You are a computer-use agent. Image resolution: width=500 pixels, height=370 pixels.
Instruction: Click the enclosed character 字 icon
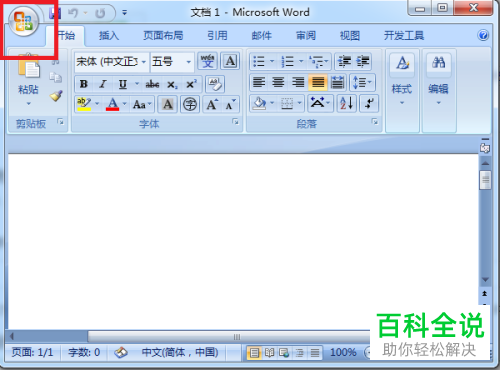click(190, 104)
